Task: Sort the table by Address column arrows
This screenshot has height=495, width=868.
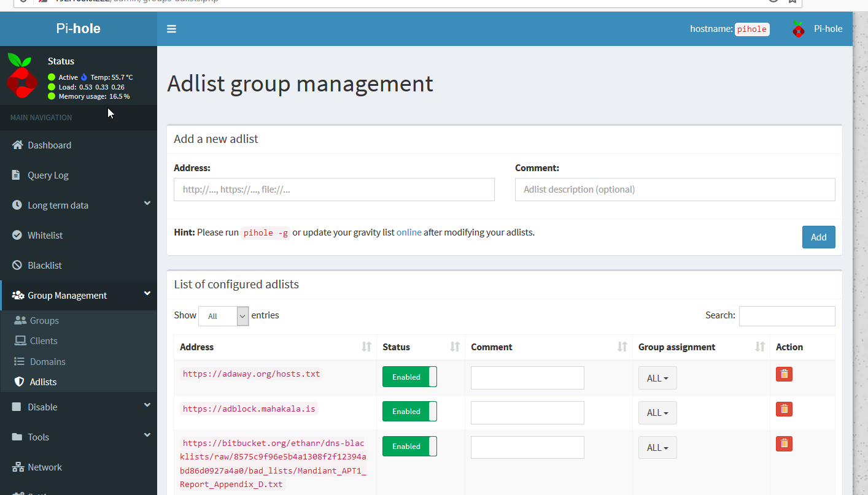Action: click(x=366, y=347)
